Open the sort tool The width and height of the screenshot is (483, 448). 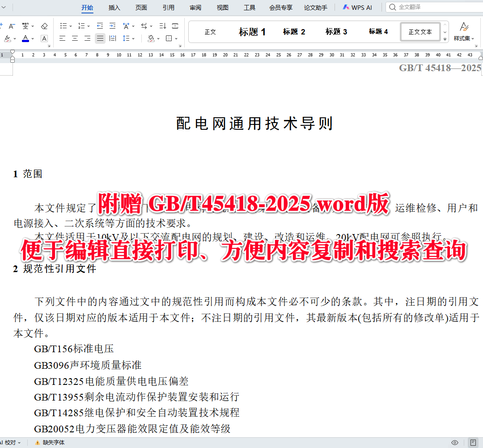163,26
